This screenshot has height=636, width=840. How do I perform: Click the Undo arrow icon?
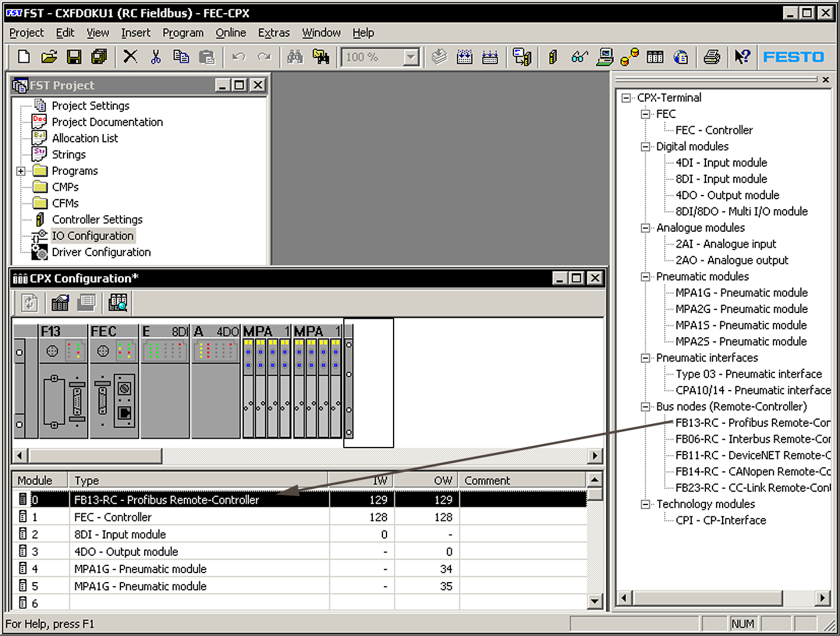pyautogui.click(x=239, y=57)
